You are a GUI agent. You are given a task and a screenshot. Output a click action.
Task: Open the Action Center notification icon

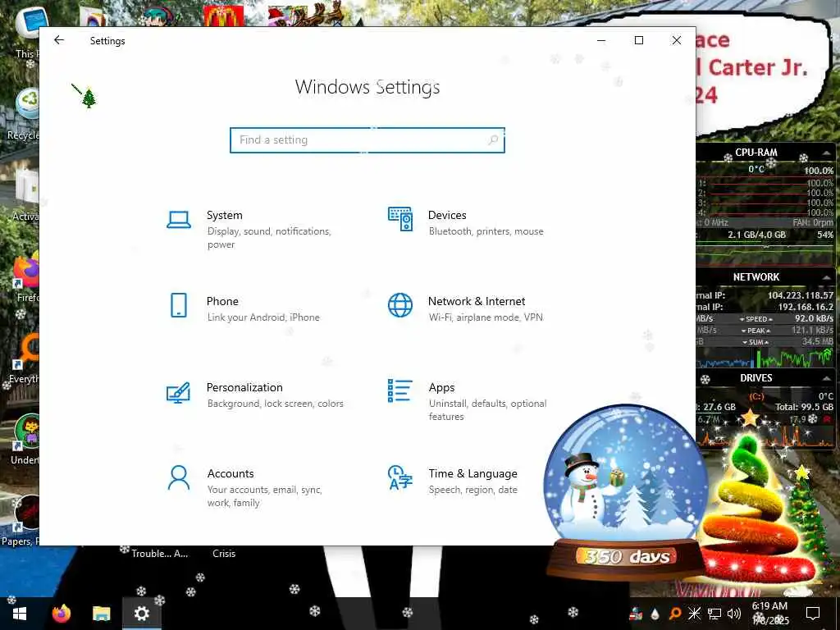pyautogui.click(x=813, y=614)
